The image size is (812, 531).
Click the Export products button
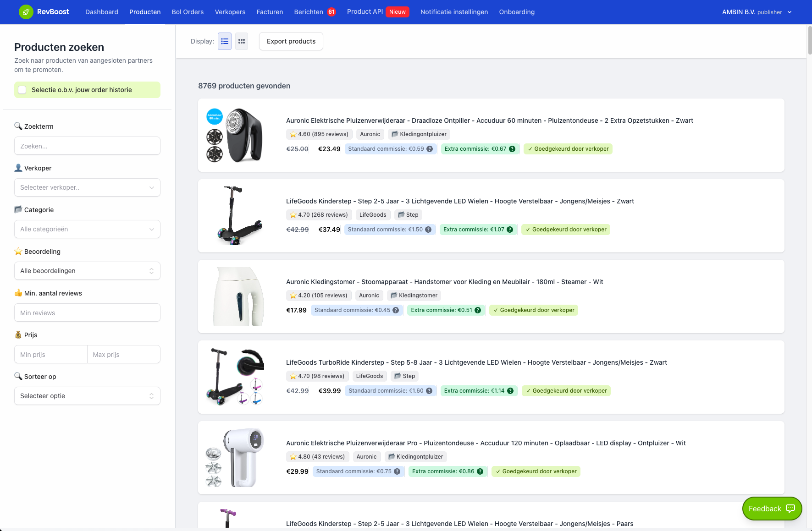click(x=291, y=41)
